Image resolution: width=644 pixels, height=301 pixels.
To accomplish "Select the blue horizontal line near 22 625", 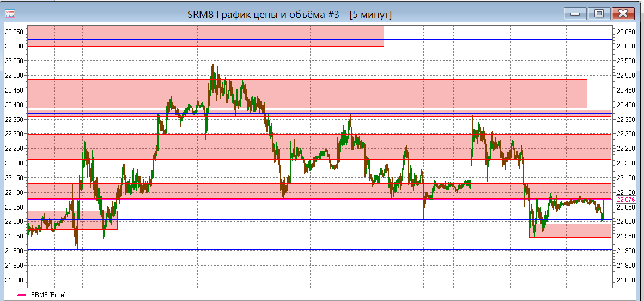I will tap(319, 39).
